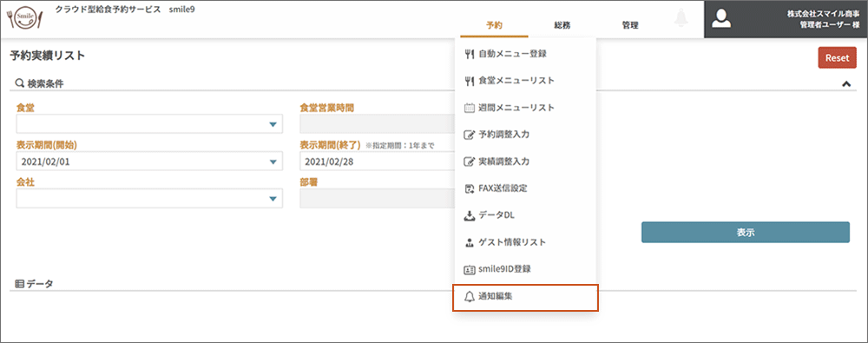Select 通知編集 bell menu entry
868x343 pixels.
click(x=525, y=297)
